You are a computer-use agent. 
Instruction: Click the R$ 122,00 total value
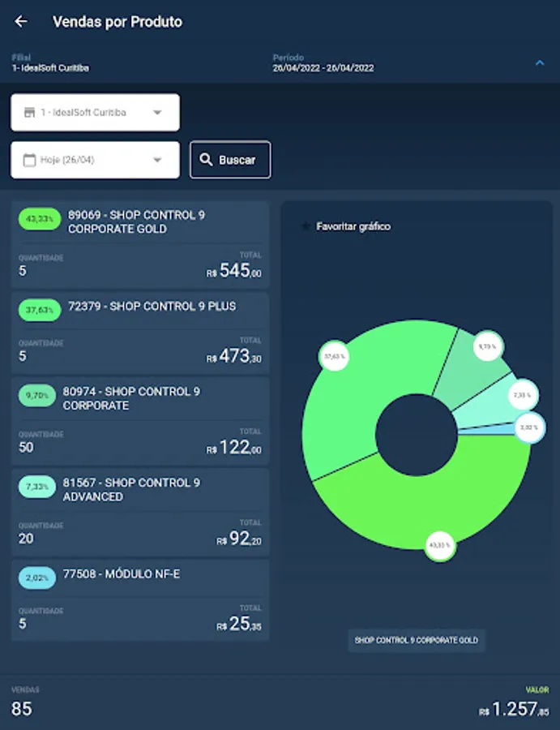coord(234,448)
